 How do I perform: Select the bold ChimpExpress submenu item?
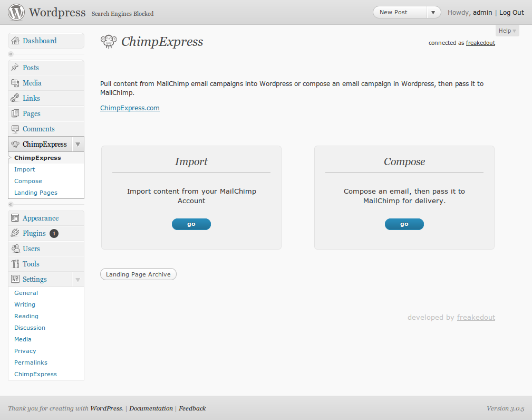(x=37, y=158)
